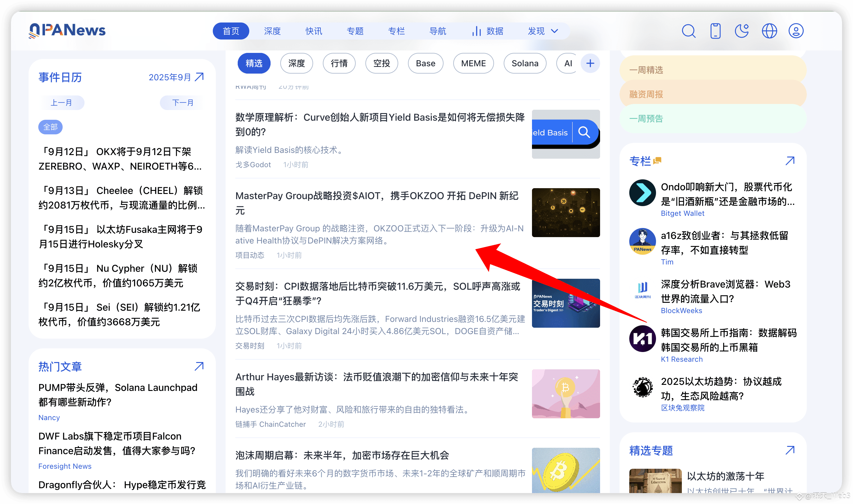This screenshot has width=853, height=504.
Task: Select the Base category chip
Action: click(426, 63)
